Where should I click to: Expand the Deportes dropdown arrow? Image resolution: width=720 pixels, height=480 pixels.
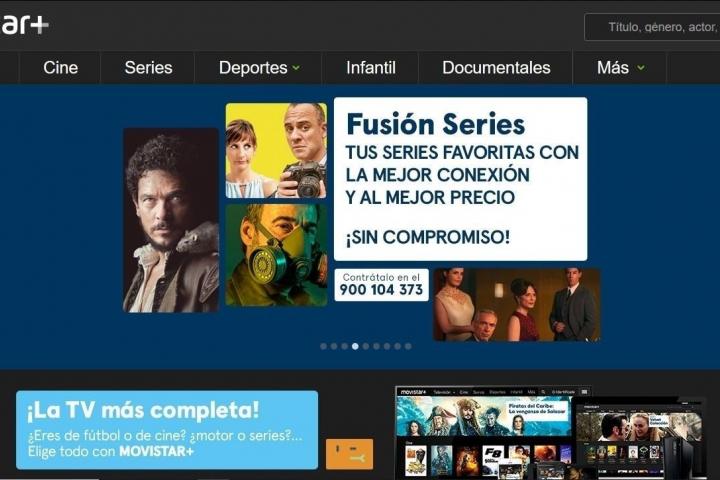[x=296, y=68]
